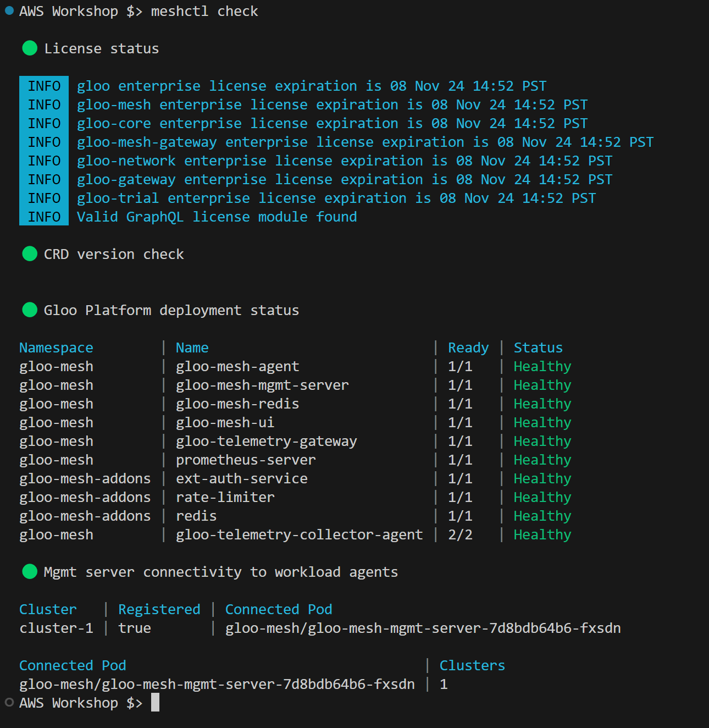Click the cluster-1 entry
Viewport: 709px width, 728px height.
56,628
